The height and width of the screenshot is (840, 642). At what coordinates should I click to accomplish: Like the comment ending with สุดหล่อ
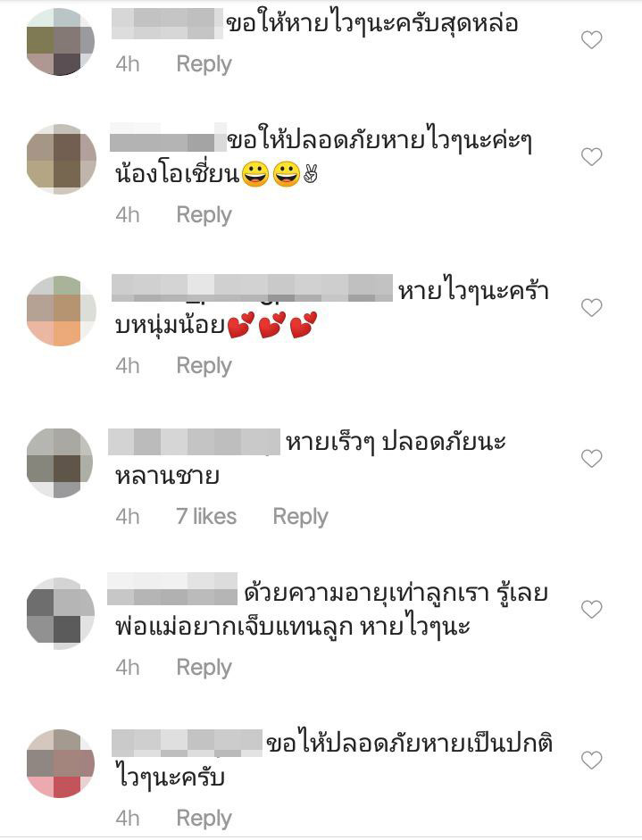point(592,39)
